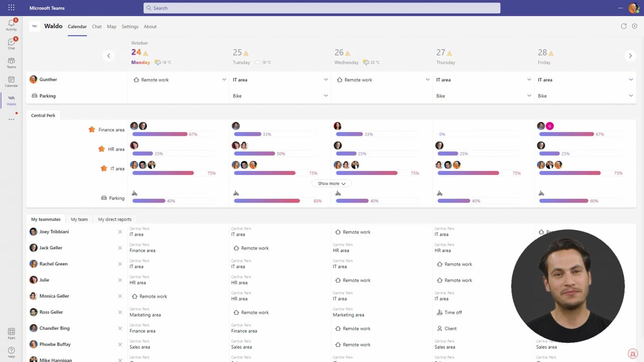Select the My team tab
The width and height of the screenshot is (644, 362).
coord(79,219)
